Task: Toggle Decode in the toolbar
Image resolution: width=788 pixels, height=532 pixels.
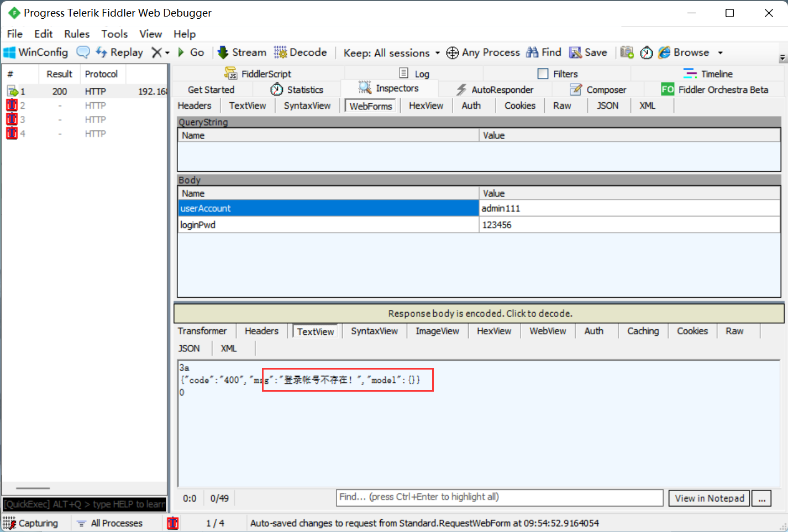Action: click(301, 52)
